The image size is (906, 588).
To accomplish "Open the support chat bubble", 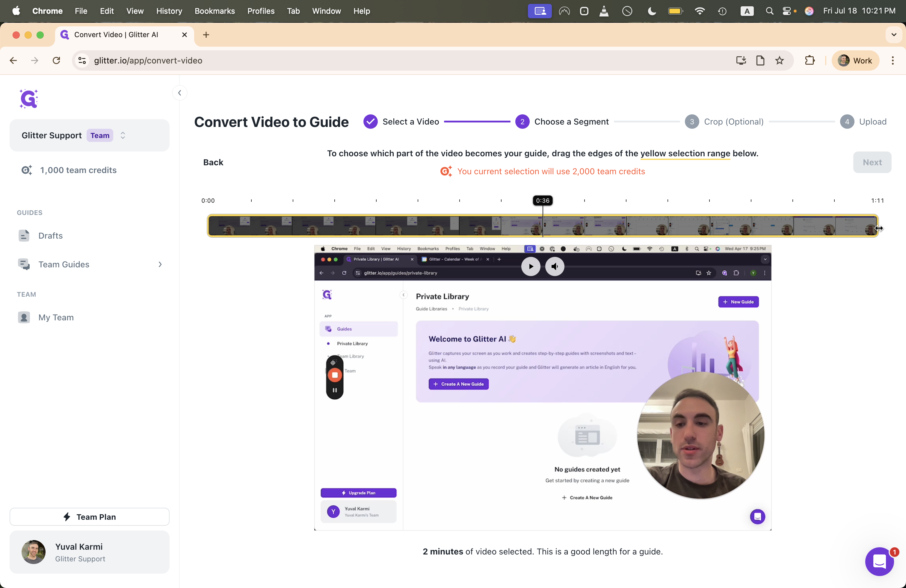I will click(879, 562).
